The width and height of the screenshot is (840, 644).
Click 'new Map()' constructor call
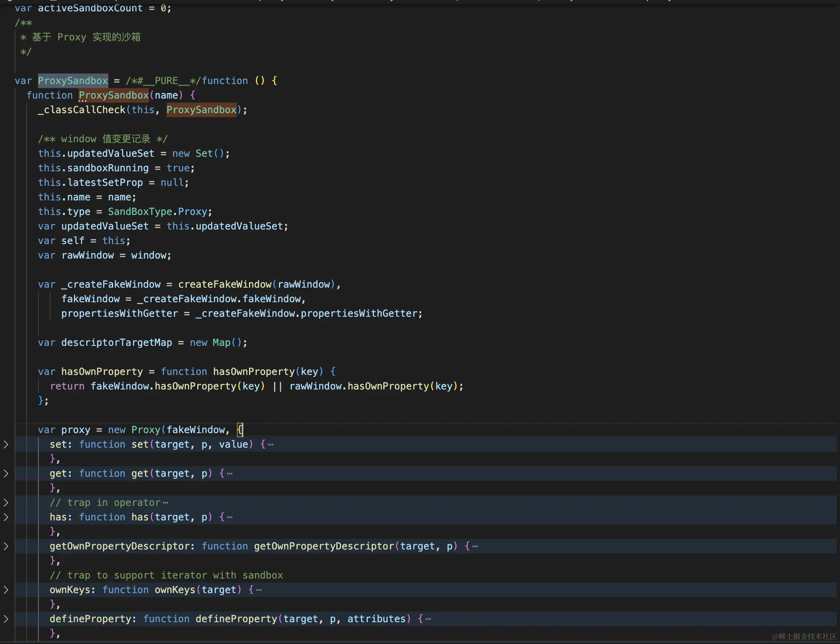pos(216,343)
